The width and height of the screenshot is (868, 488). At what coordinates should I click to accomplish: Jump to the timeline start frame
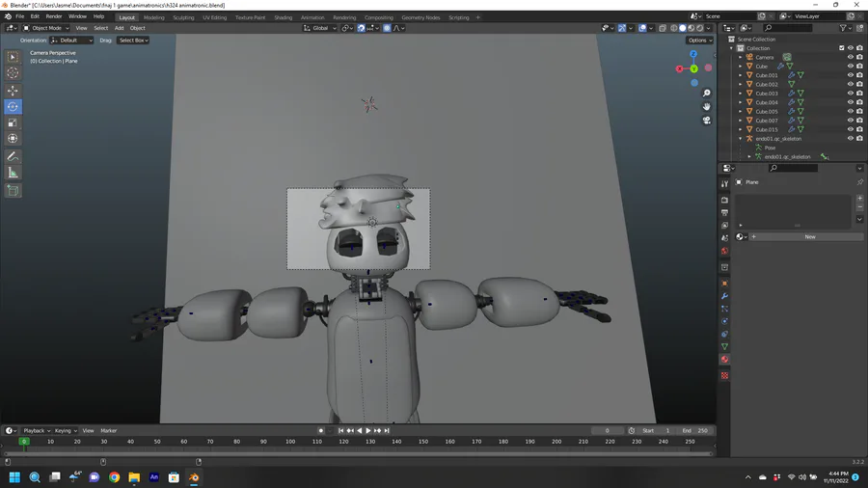coord(341,430)
